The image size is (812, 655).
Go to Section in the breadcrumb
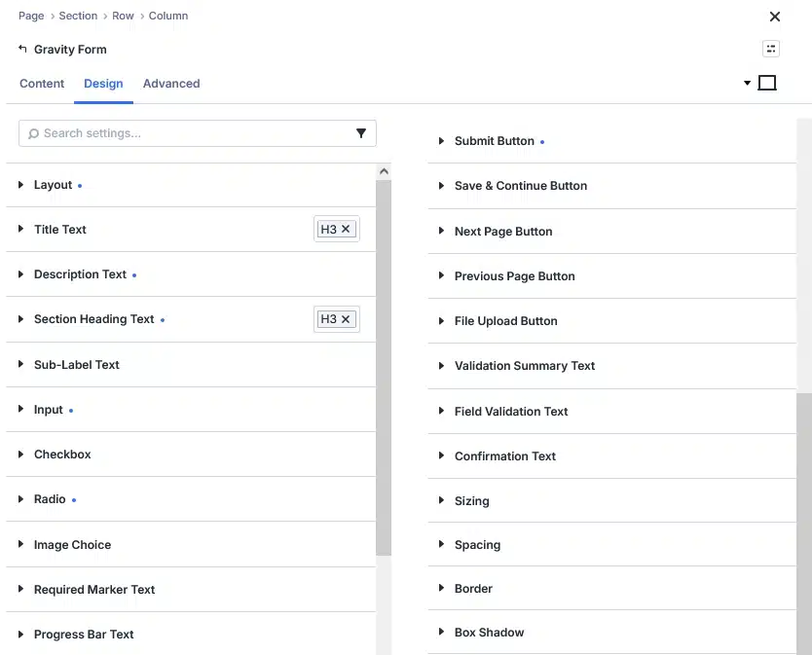(x=78, y=16)
